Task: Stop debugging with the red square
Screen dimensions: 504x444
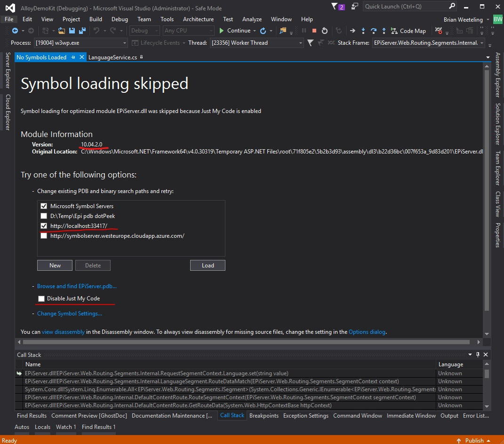Action: point(314,31)
